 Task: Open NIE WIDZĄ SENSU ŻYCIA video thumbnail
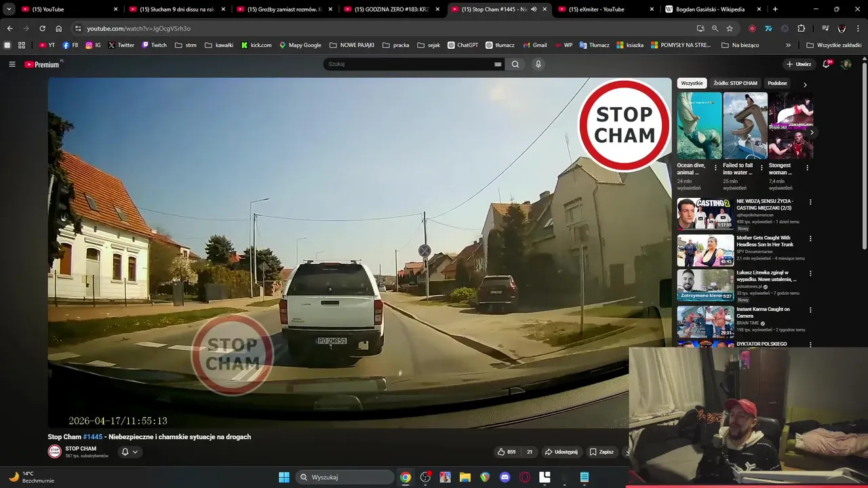pyautogui.click(x=705, y=213)
